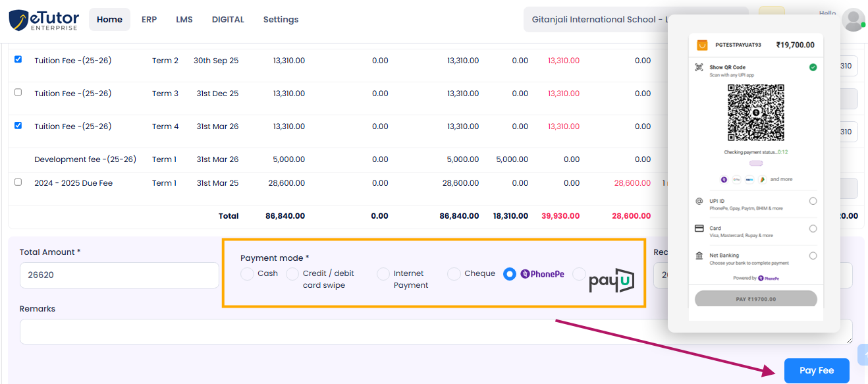
Task: Click the orange merchant bag icon
Action: 702,45
